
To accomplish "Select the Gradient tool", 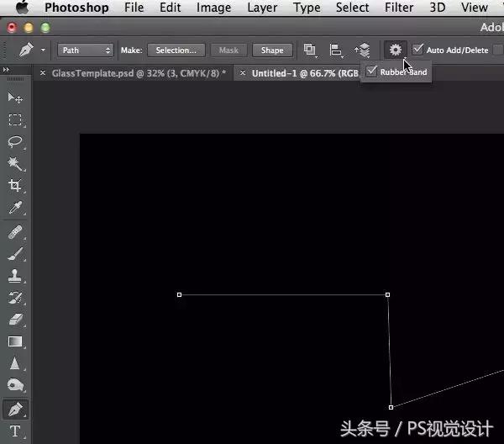I will tap(15, 341).
